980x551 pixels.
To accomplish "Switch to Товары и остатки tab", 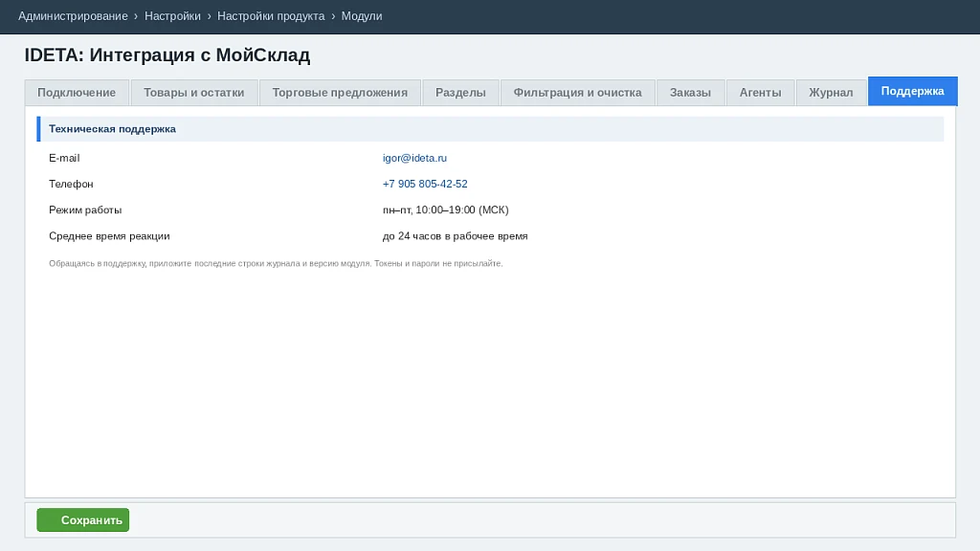I will pyautogui.click(x=193, y=93).
